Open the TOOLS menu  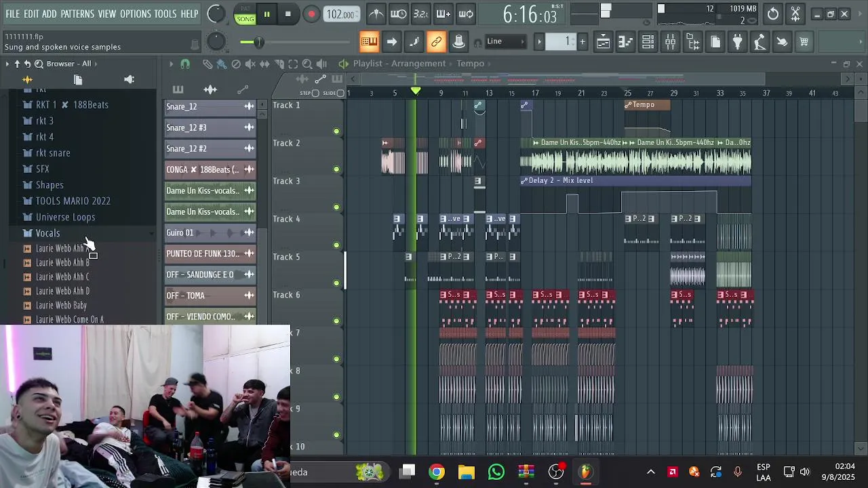165,14
